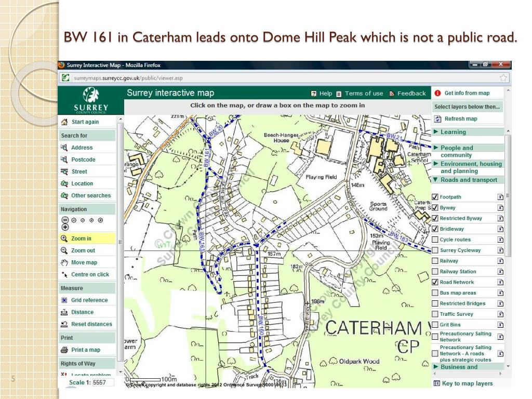Click the Grid reference icon
The height and width of the screenshot is (399, 532).
click(x=64, y=300)
